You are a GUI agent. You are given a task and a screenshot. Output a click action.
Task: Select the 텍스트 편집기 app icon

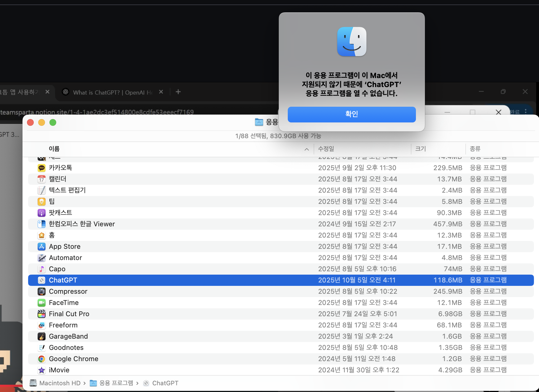[42, 190]
